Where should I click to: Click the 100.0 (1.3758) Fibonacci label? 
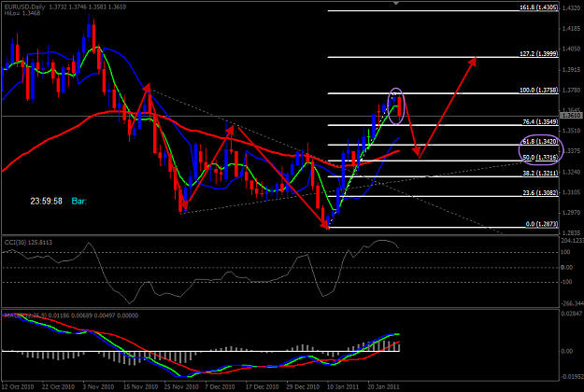539,90
